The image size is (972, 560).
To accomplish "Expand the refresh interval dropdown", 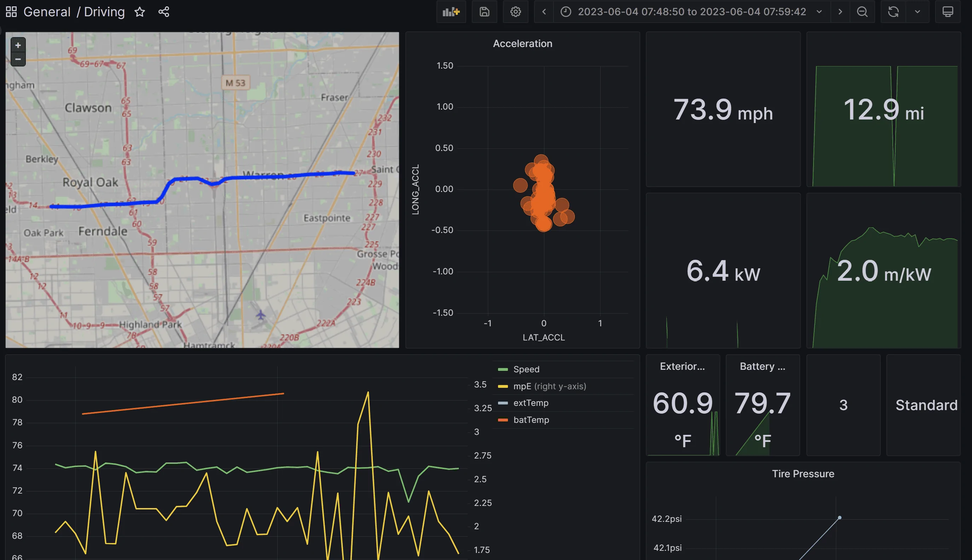I will point(918,12).
